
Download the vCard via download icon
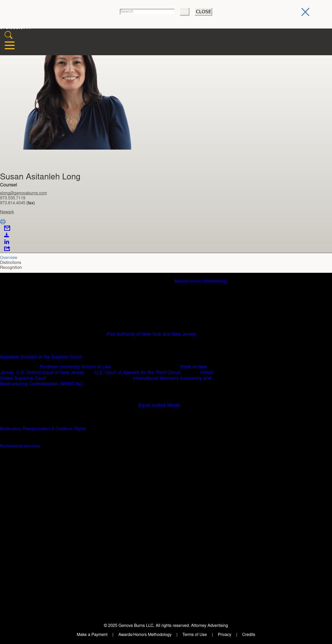[x=7, y=235]
